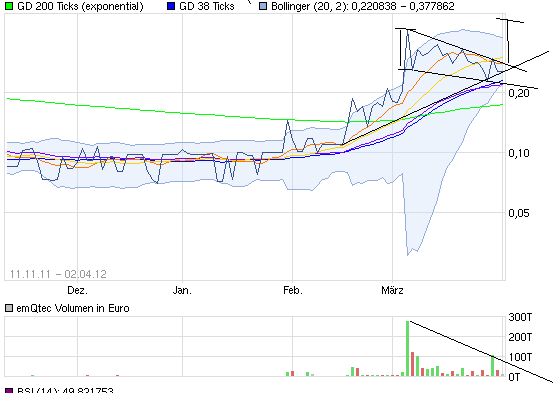The height and width of the screenshot is (393, 553).
Task: Click the 0,20 price axis label
Action: click(x=519, y=93)
